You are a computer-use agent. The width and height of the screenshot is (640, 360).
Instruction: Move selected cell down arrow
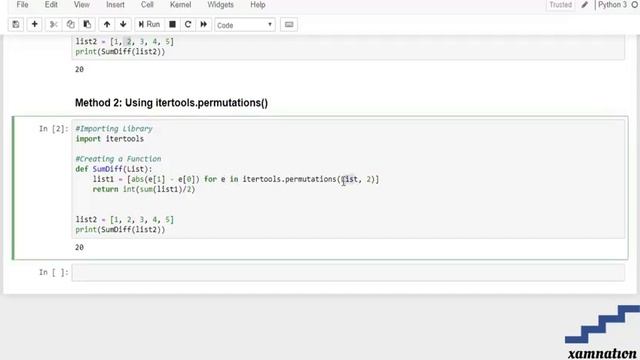(123, 24)
